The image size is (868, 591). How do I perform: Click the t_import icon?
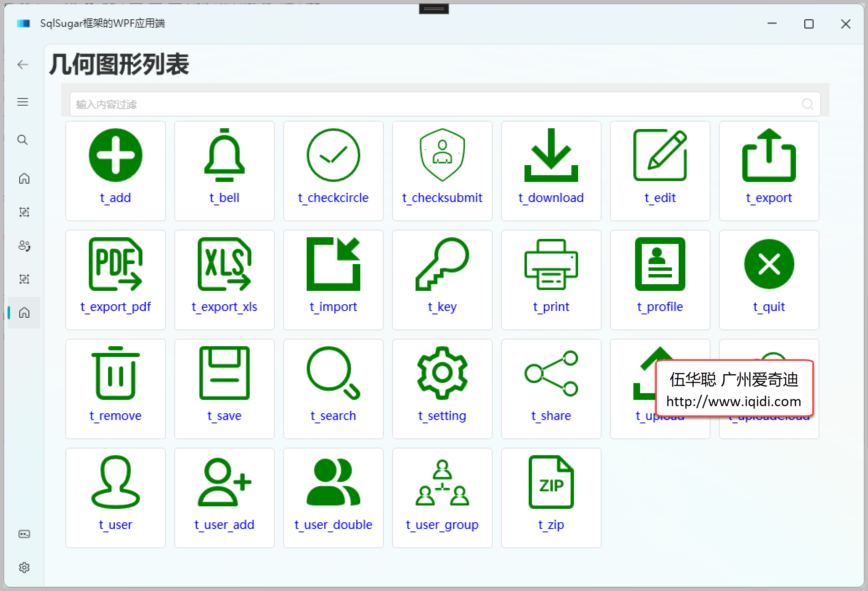pos(333,264)
